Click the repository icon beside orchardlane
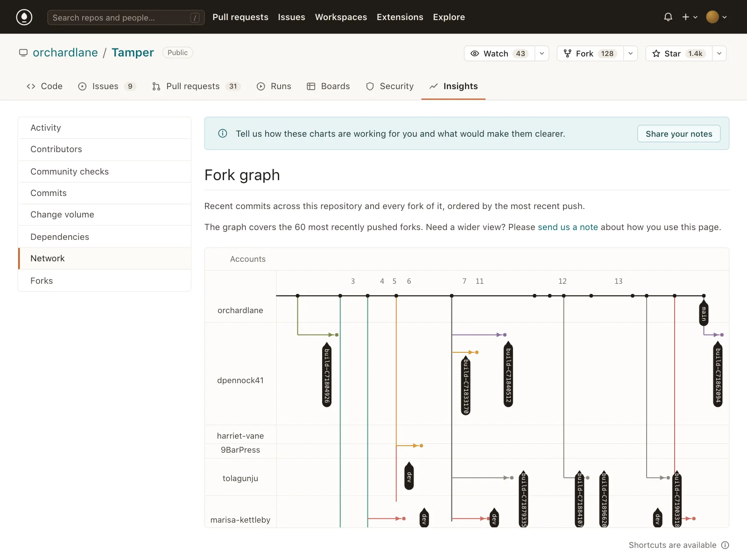Viewport: 747px width, 560px height. [x=23, y=53]
